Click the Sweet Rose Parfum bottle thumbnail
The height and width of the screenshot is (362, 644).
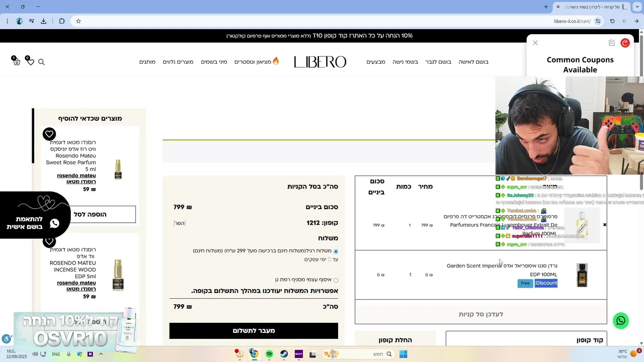click(x=118, y=169)
